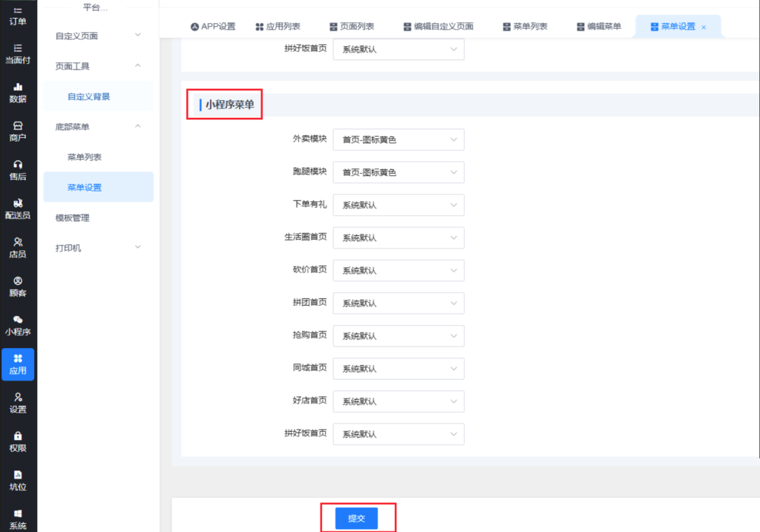The width and height of the screenshot is (760, 532).
Task: Open the 数据 sidebar icon
Action: (x=18, y=87)
